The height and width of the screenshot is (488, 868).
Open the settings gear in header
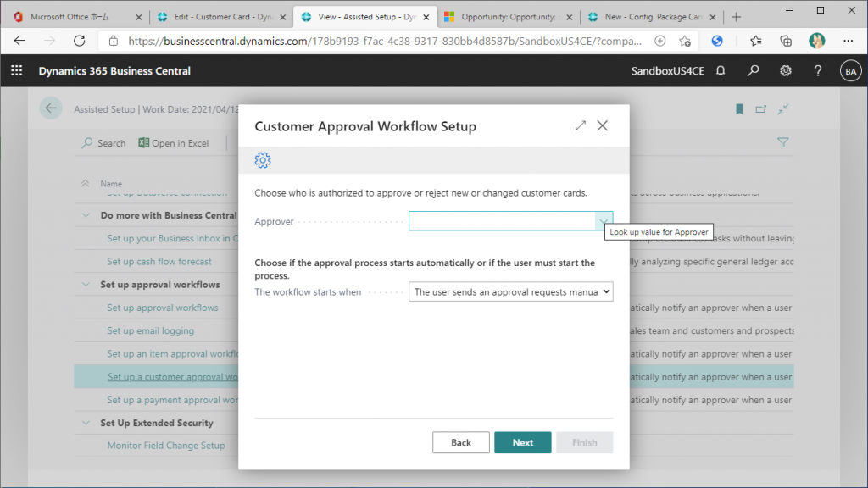point(786,71)
